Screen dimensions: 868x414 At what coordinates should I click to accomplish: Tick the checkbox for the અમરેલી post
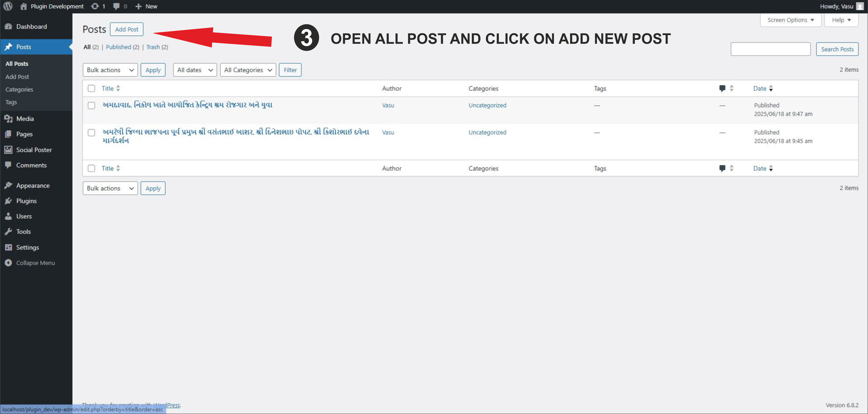coord(91,132)
